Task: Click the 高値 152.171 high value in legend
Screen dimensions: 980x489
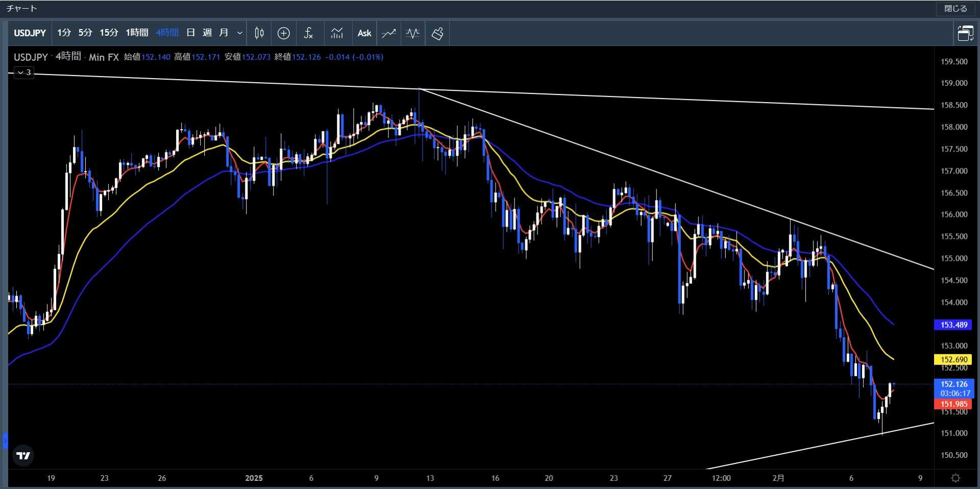Action: pos(197,57)
